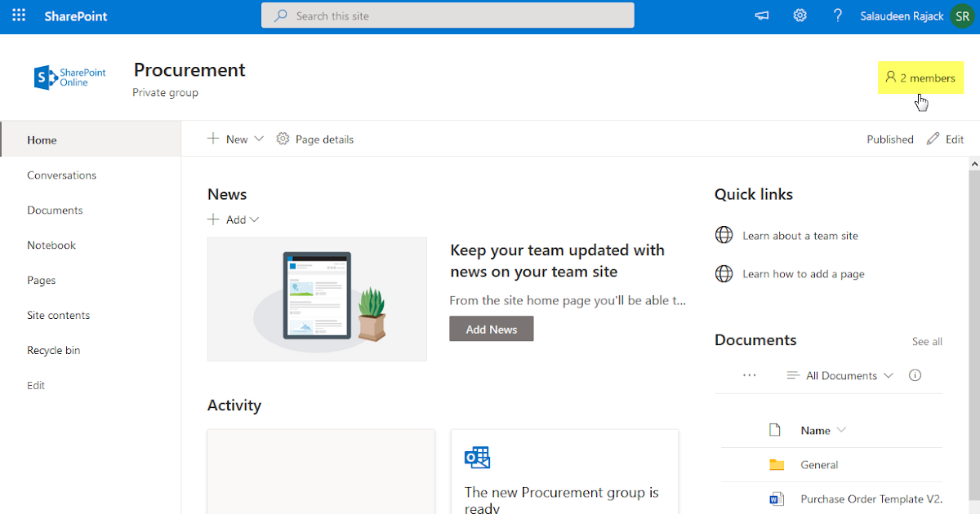Open the SR account avatar
This screenshot has width=980, height=514.
tap(962, 16)
